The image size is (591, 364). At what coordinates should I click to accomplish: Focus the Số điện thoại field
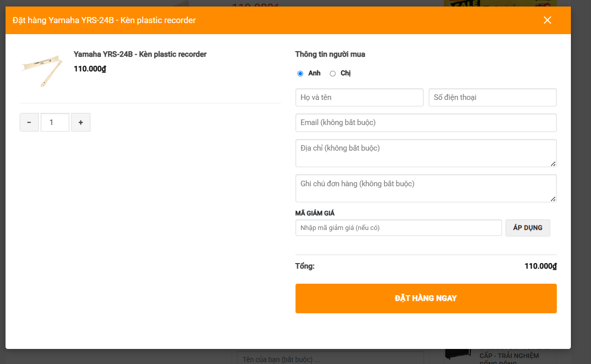(492, 97)
